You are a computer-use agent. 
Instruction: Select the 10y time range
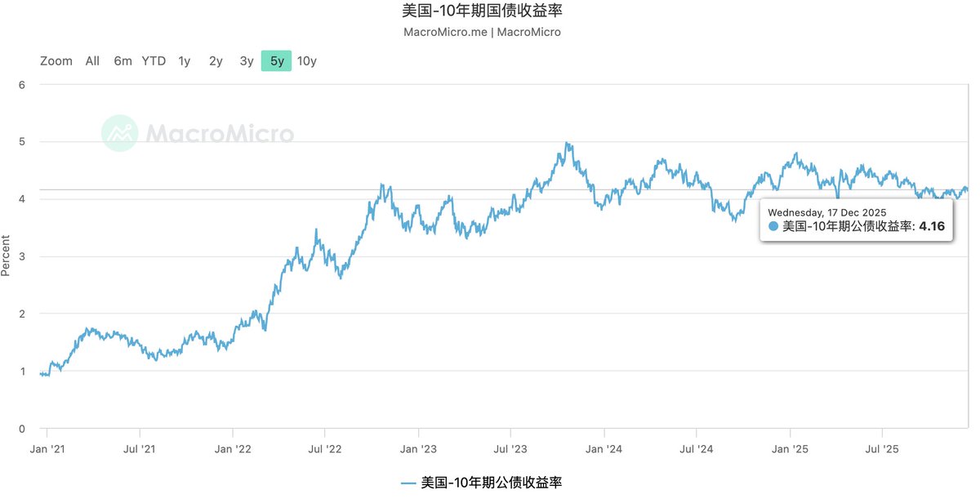pyautogui.click(x=306, y=60)
